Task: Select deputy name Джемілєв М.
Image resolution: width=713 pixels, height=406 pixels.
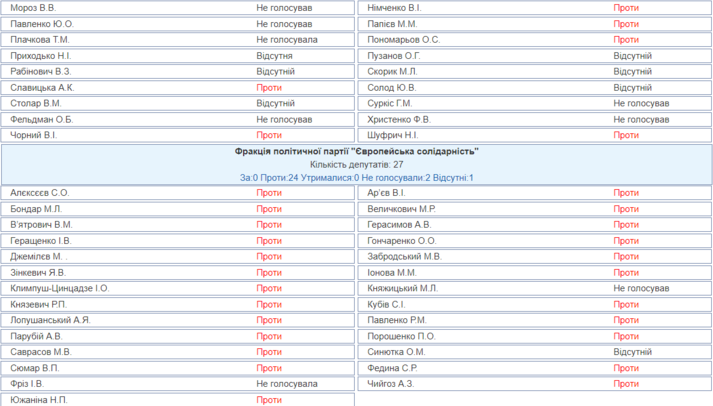Action: pyautogui.click(x=37, y=257)
